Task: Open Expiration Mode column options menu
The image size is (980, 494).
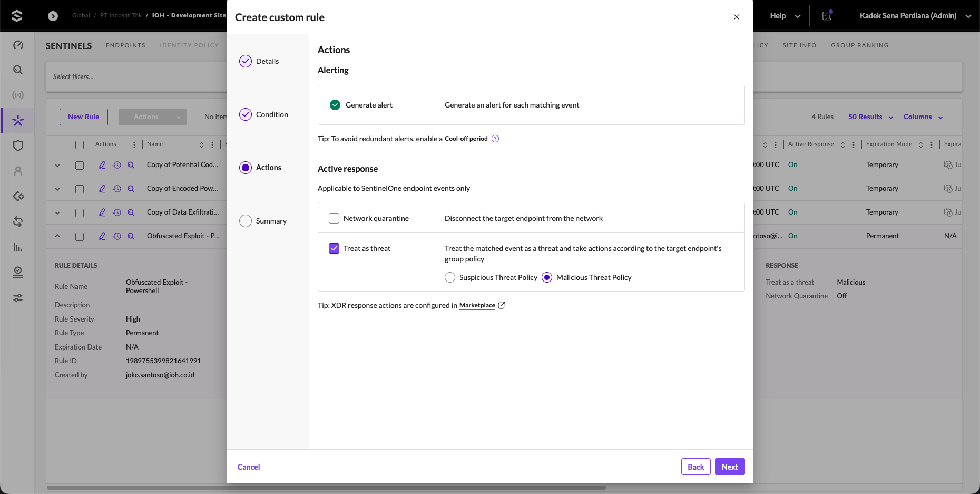Action: [x=932, y=144]
